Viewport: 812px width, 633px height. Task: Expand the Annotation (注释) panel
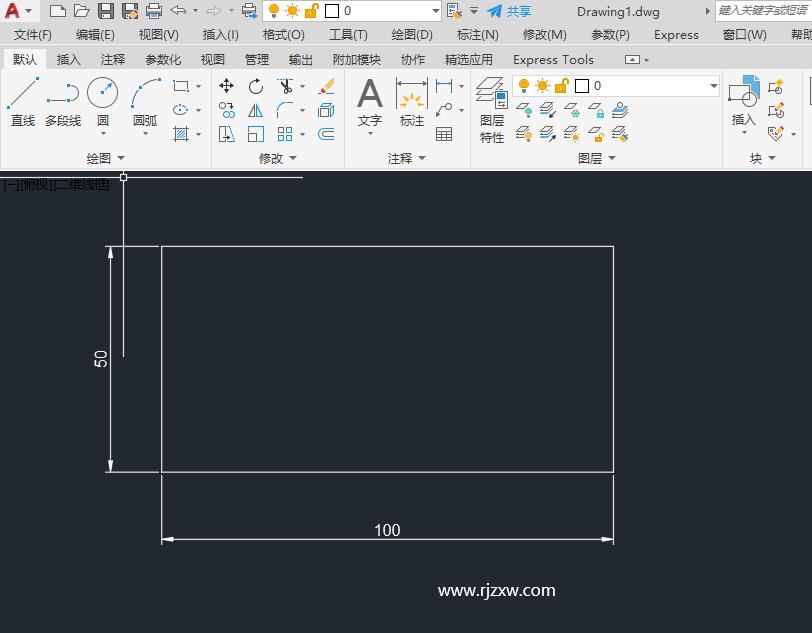tap(407, 158)
